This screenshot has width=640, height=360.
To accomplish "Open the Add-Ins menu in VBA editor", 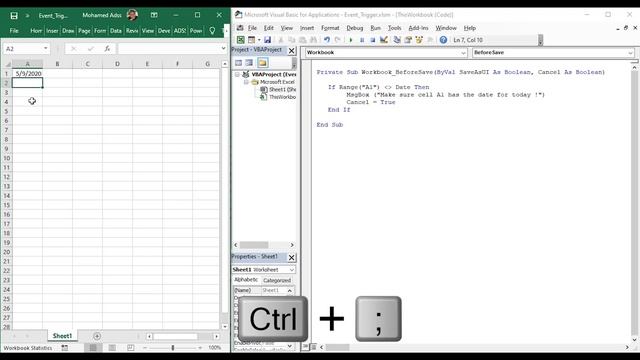I will tap(418, 28).
